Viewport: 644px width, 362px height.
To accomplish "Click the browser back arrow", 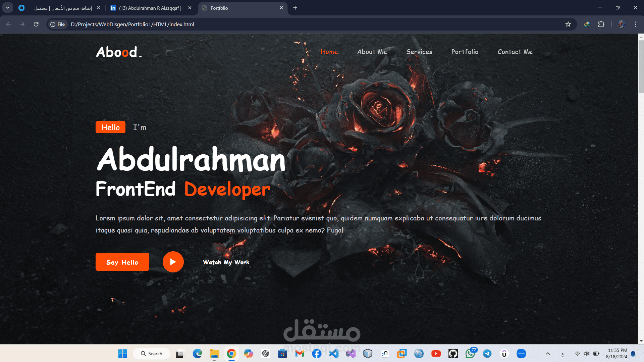I will pyautogui.click(x=9, y=24).
